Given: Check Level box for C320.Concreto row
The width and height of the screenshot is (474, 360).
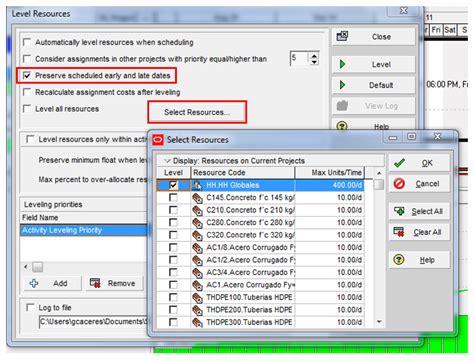Looking at the screenshot, I should tap(173, 235).
